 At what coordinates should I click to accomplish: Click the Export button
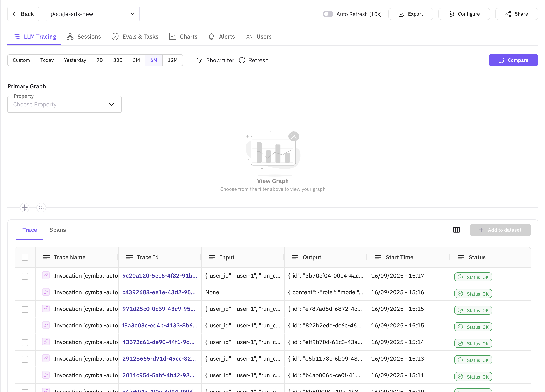point(411,14)
